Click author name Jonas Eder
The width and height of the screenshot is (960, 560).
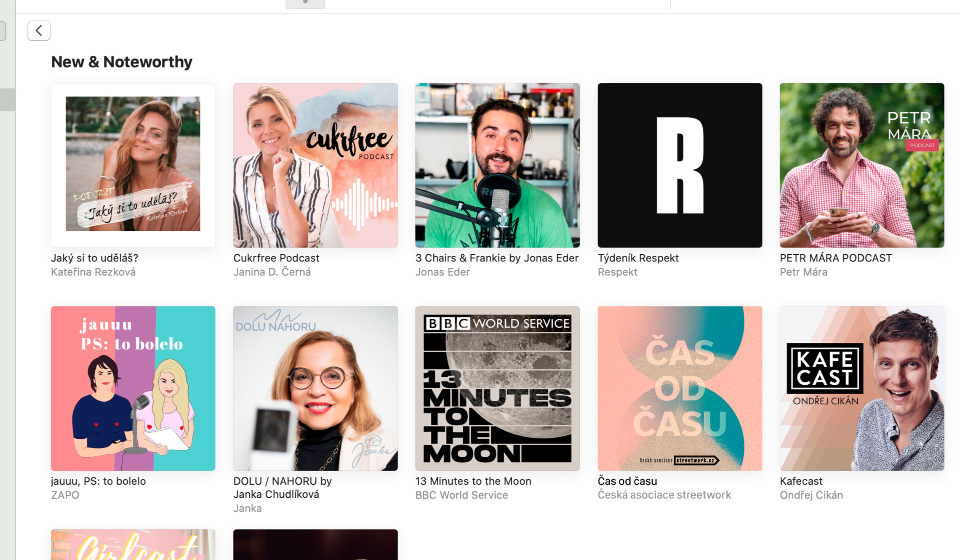tap(443, 272)
